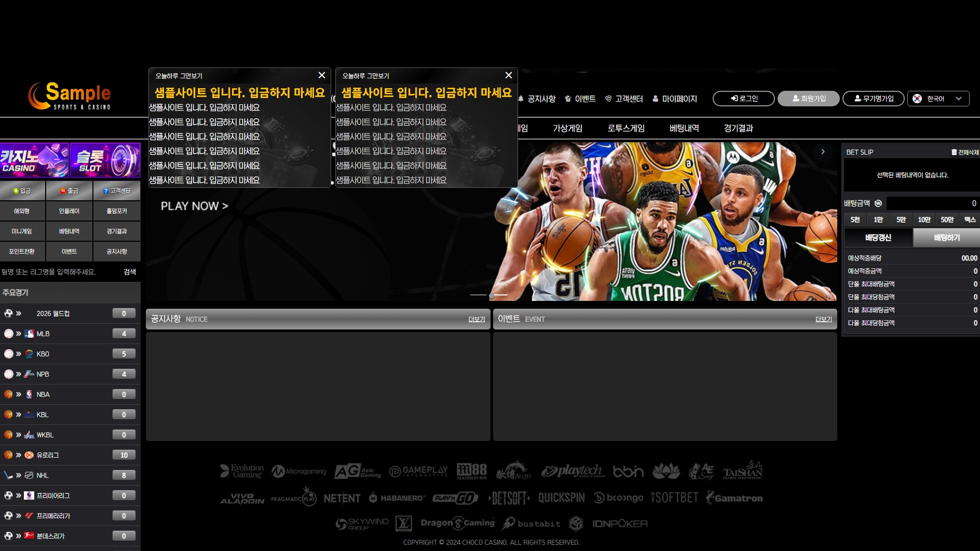Open the 한국어 language dropdown
Image resolution: width=980 pixels, height=551 pixels.
pos(938,99)
